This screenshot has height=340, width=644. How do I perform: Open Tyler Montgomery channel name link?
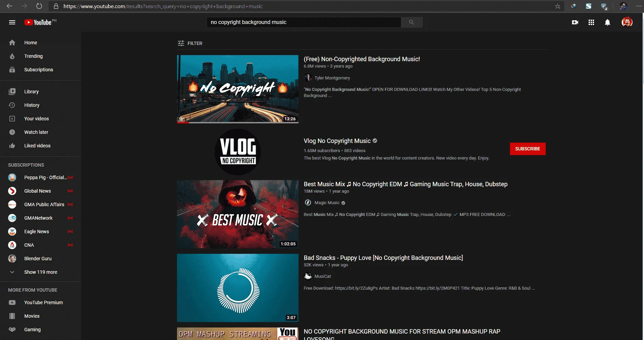click(332, 78)
